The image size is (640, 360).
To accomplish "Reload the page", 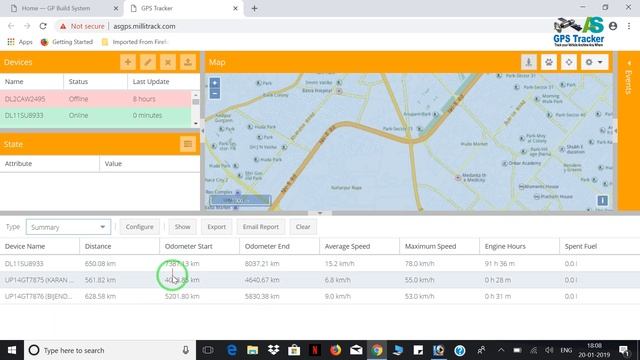I will tap(43, 26).
